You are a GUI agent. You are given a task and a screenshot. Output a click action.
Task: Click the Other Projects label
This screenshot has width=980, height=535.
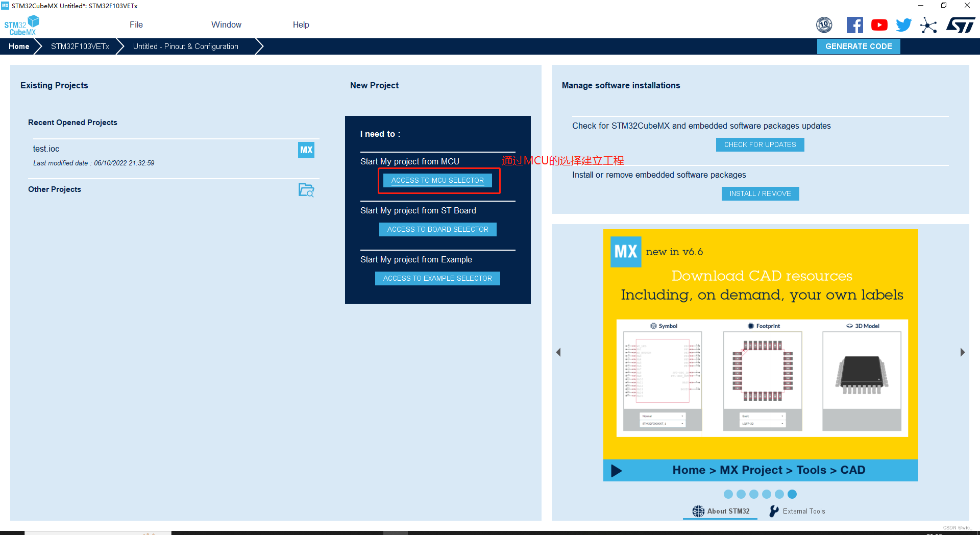[55, 189]
